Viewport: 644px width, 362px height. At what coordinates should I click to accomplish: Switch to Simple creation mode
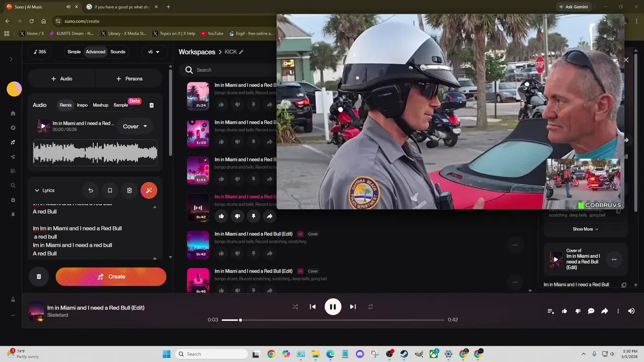pyautogui.click(x=74, y=52)
